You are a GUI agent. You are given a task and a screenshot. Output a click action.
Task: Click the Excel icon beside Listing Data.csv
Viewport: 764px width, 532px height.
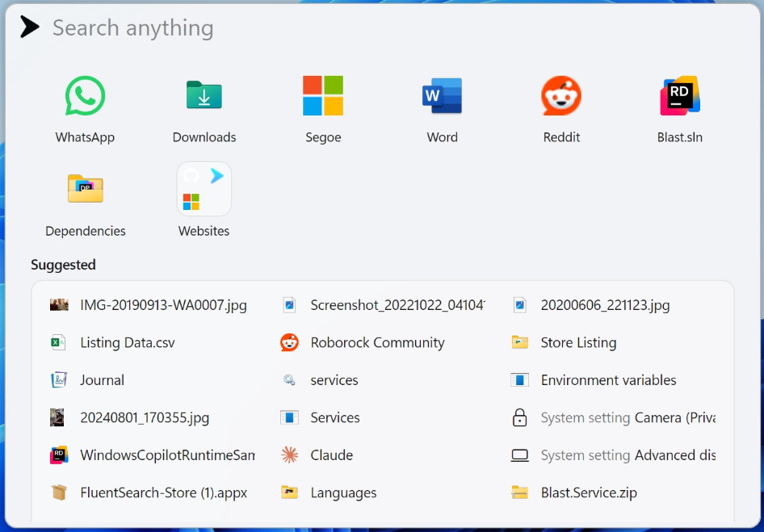(x=58, y=342)
